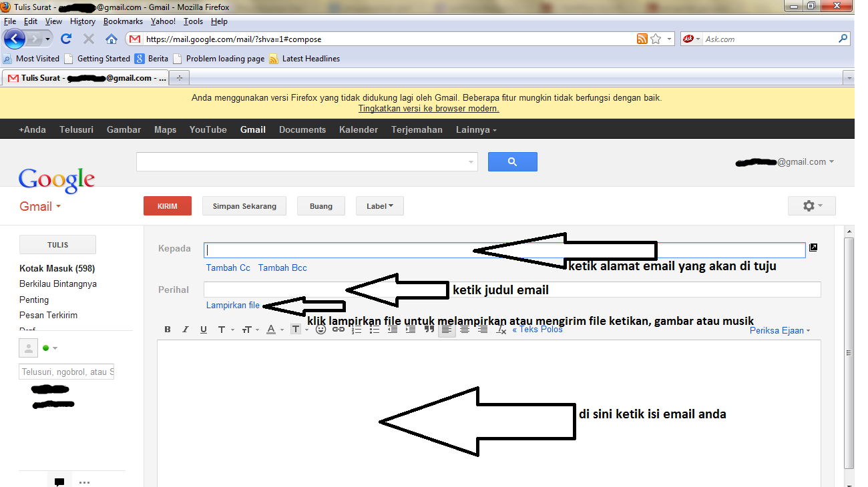
Task: Click the blue search button
Action: [512, 161]
